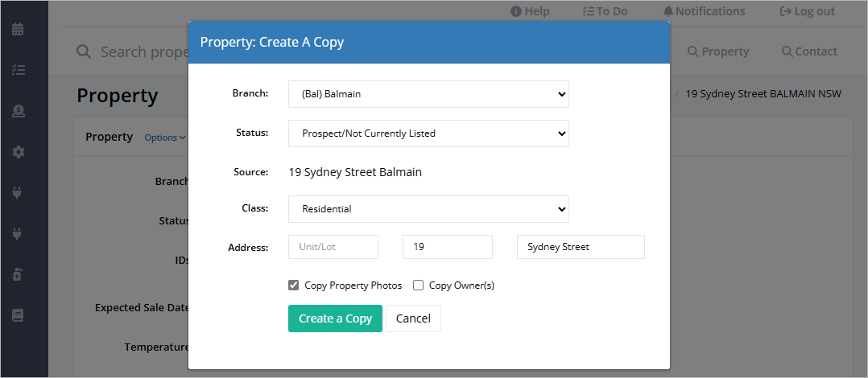Open the task list sidebar icon

tap(18, 70)
